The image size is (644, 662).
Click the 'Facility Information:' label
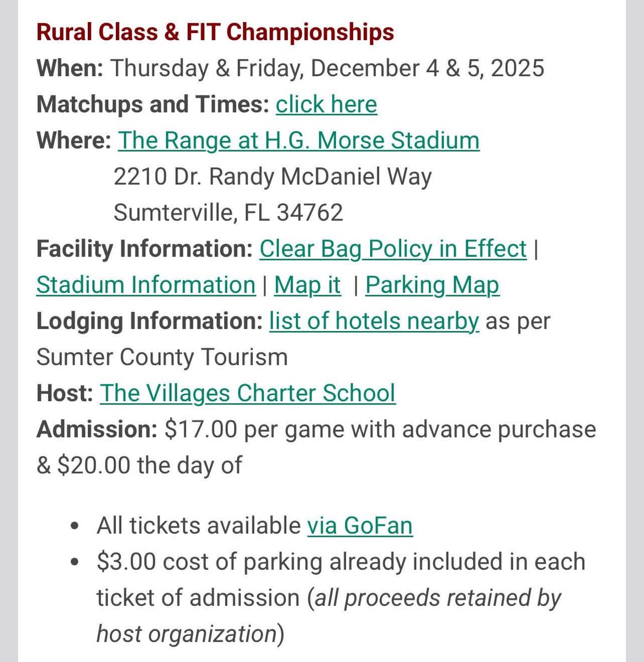pyautogui.click(x=144, y=249)
